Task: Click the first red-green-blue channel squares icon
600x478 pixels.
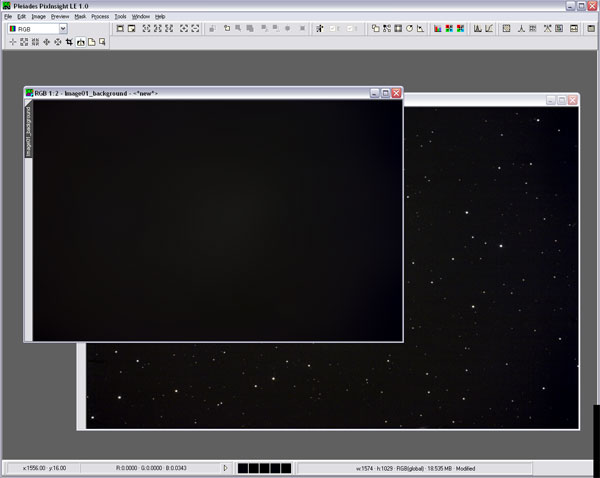Action: tap(449, 29)
